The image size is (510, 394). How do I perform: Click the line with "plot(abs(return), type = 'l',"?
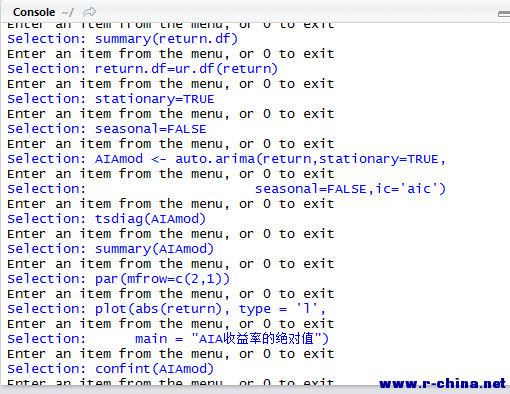coord(166,309)
